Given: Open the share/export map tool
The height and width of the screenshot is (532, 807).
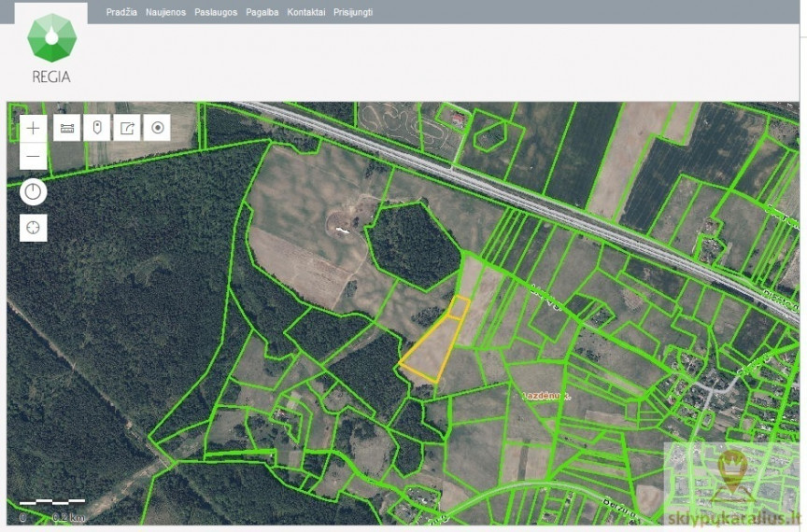Looking at the screenshot, I should pyautogui.click(x=127, y=128).
